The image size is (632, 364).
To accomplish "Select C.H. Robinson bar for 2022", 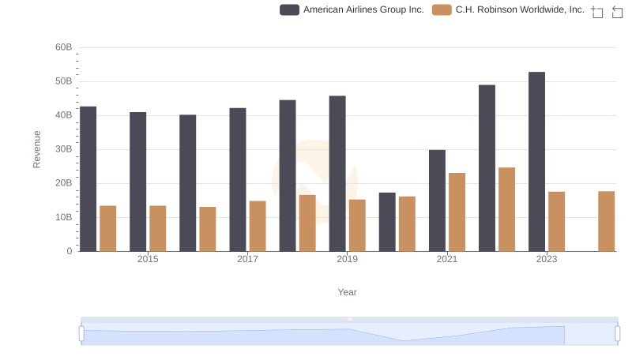I will tap(506, 209).
